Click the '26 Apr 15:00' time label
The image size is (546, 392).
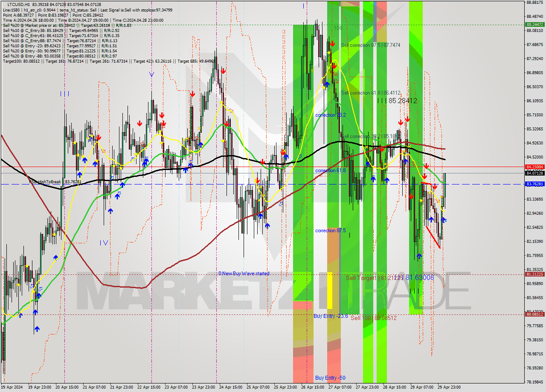pos(313,388)
